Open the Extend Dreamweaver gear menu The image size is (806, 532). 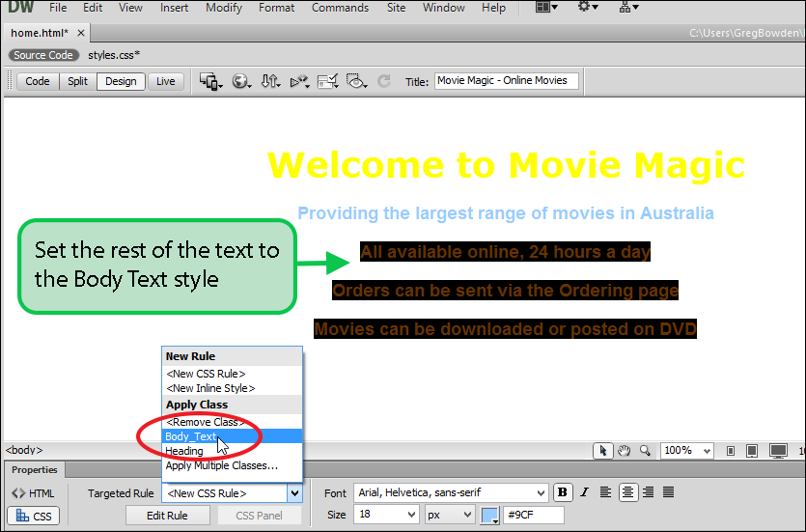588,7
